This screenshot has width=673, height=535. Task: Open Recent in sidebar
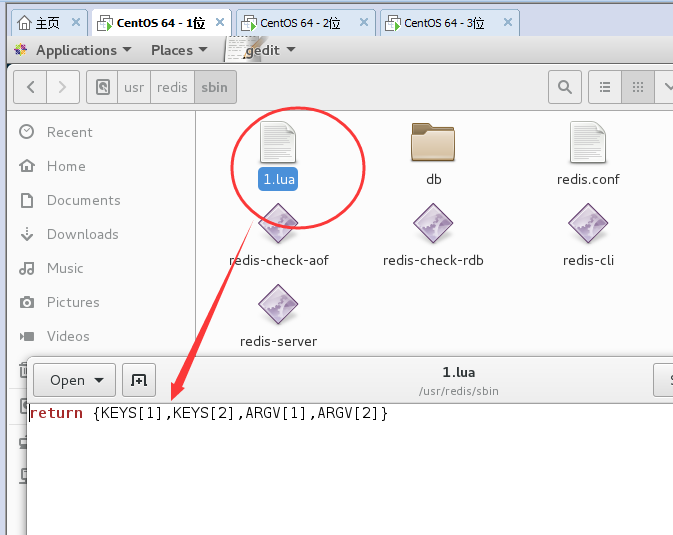[56, 132]
